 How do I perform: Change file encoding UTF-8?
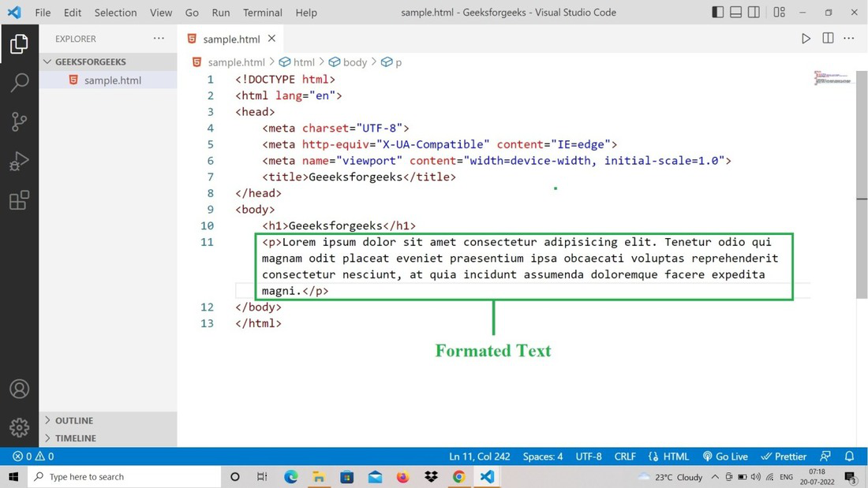click(589, 456)
